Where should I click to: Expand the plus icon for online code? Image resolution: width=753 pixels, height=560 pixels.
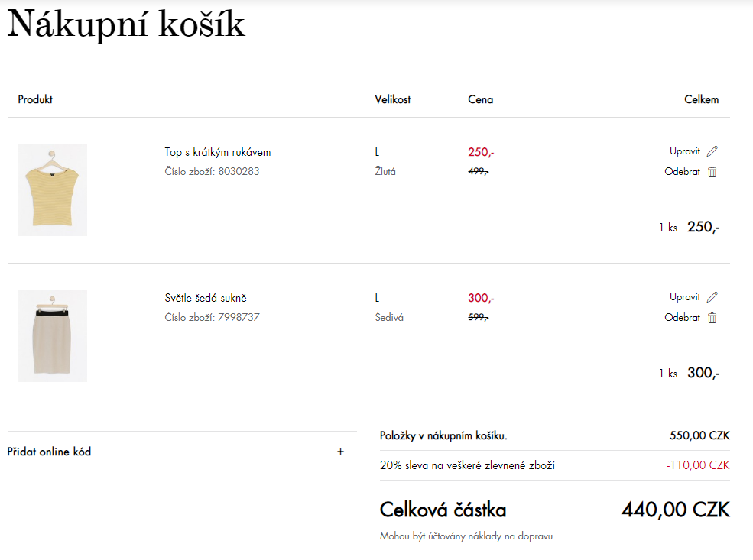point(340,452)
